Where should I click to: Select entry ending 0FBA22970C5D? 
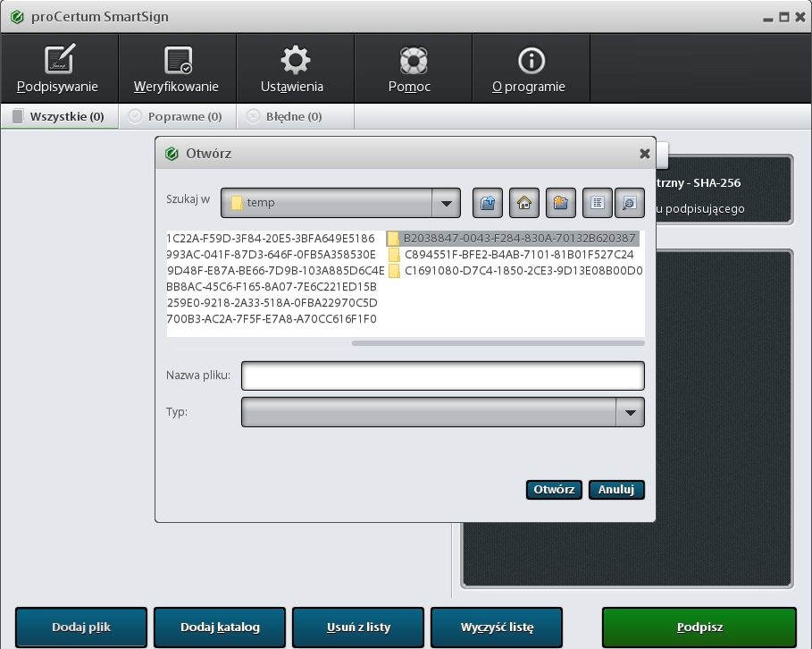[x=272, y=303]
